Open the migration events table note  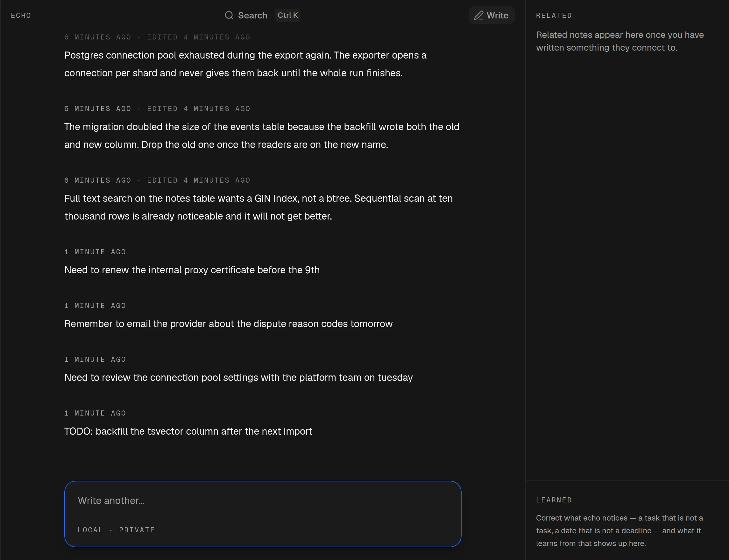point(262,136)
